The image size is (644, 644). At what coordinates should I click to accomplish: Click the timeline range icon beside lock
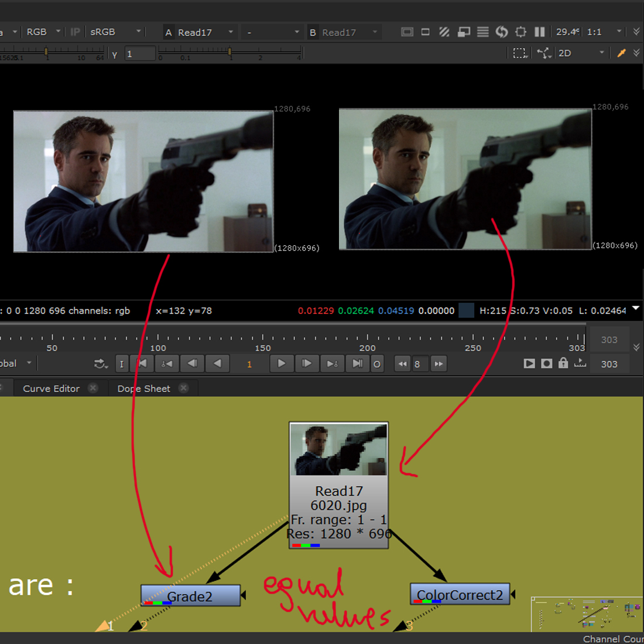[x=580, y=363]
